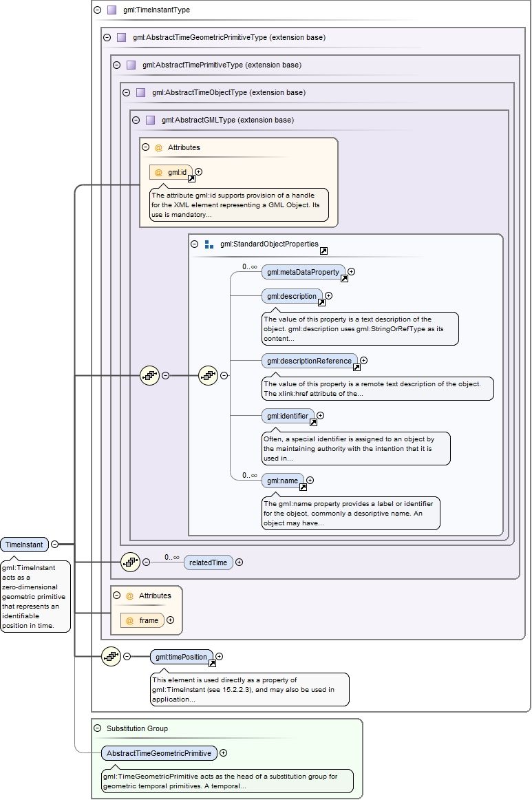Click the link arrow under gml:identifier
This screenshot has width=532, height=800.
click(x=313, y=422)
